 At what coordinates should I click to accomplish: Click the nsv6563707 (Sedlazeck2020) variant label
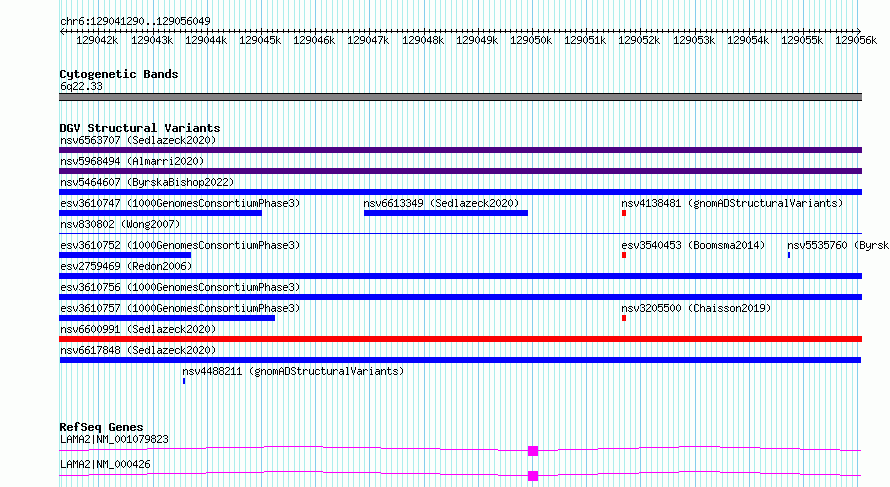point(138,140)
